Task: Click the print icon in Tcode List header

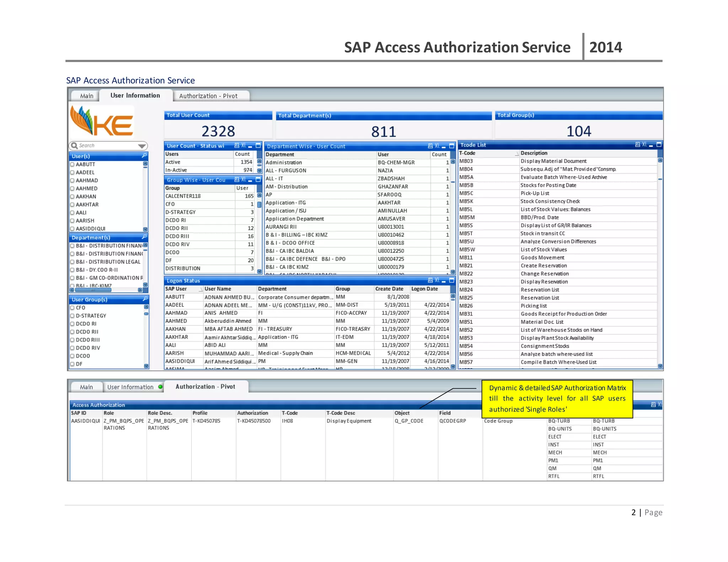Action: [x=637, y=145]
